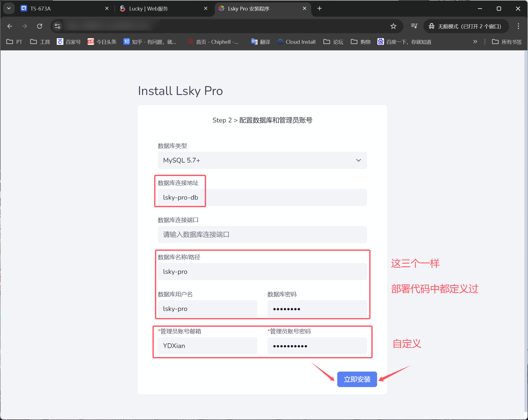Screen dimensions: 528x420
Task: Click the 管理员账号密码 input field
Action: pos(317,346)
